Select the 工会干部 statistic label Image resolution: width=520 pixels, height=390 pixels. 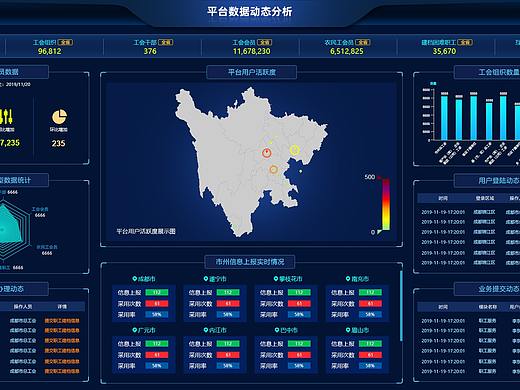point(145,42)
